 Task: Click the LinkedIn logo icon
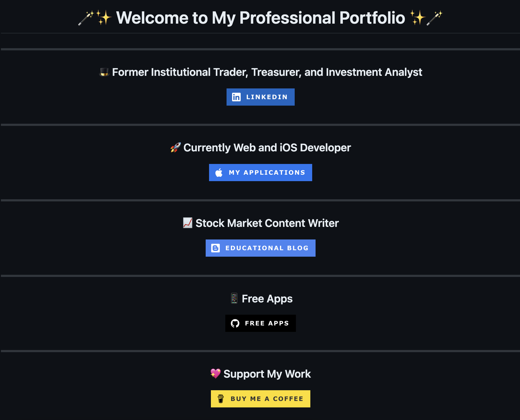[x=236, y=97]
